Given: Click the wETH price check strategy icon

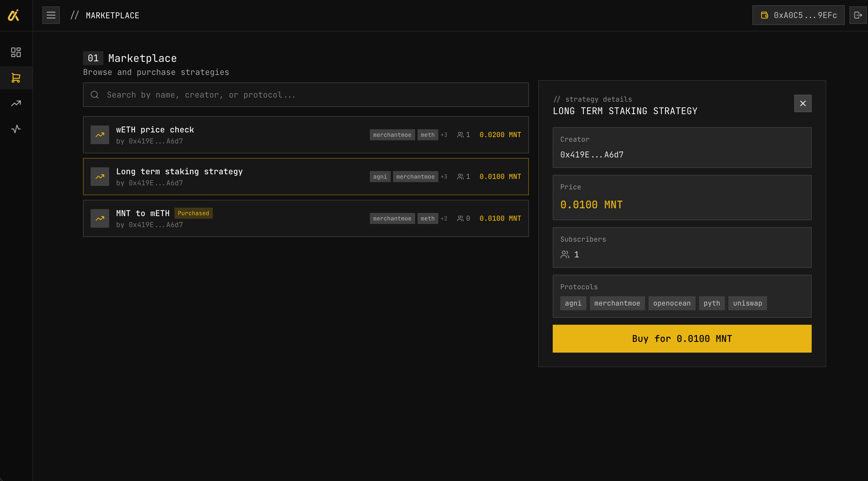Looking at the screenshot, I should pyautogui.click(x=100, y=135).
